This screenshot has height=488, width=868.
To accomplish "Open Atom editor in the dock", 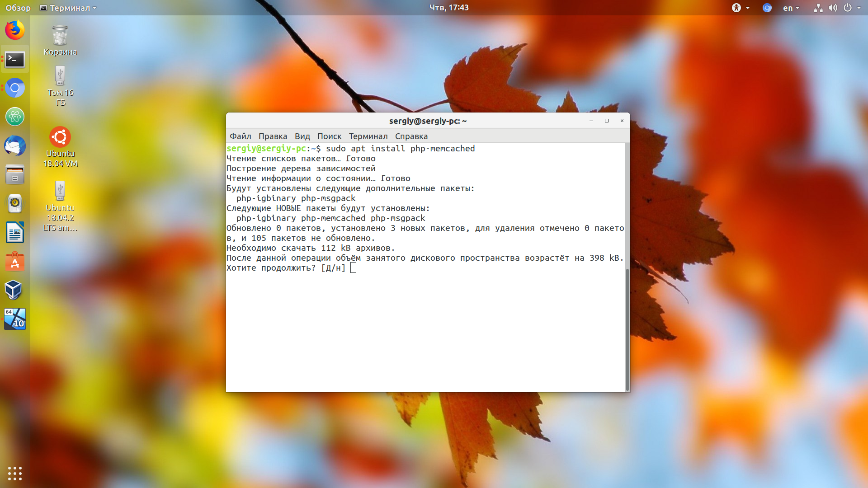I will pyautogui.click(x=15, y=117).
